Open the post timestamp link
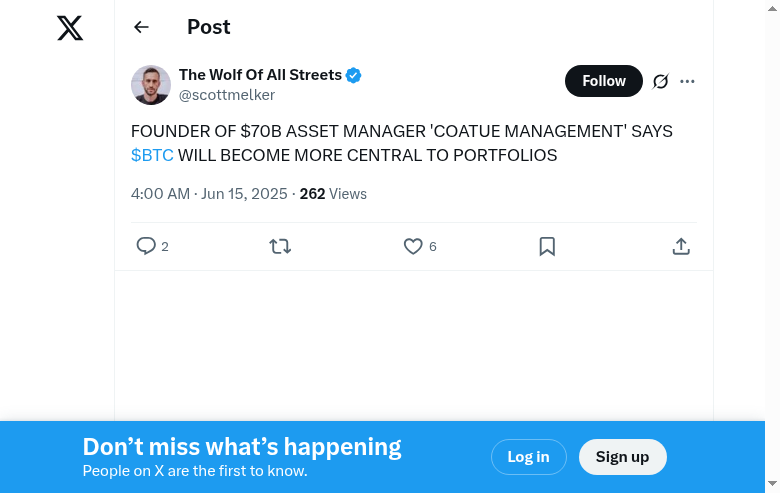 click(209, 194)
